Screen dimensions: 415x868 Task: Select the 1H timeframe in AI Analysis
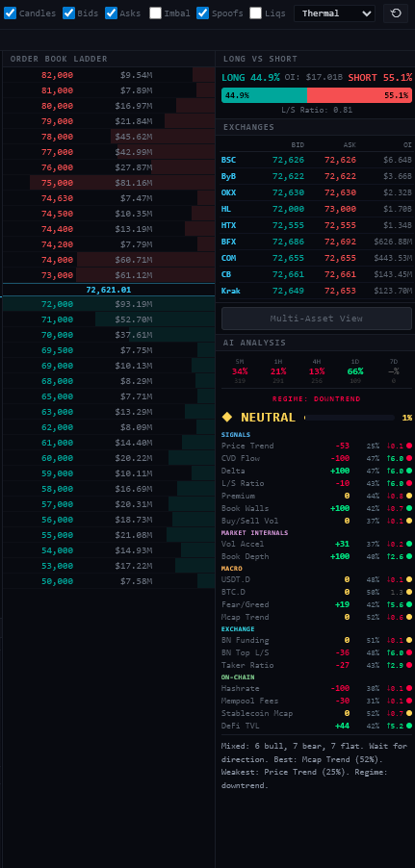(x=278, y=370)
